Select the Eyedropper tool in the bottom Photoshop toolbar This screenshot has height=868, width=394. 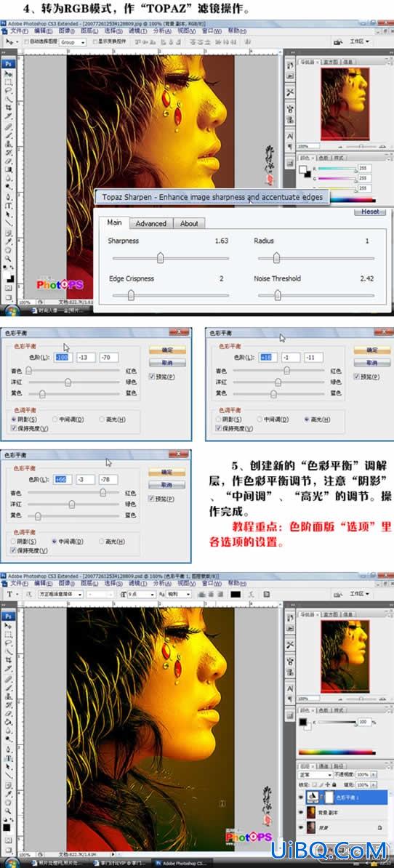(x=9, y=794)
